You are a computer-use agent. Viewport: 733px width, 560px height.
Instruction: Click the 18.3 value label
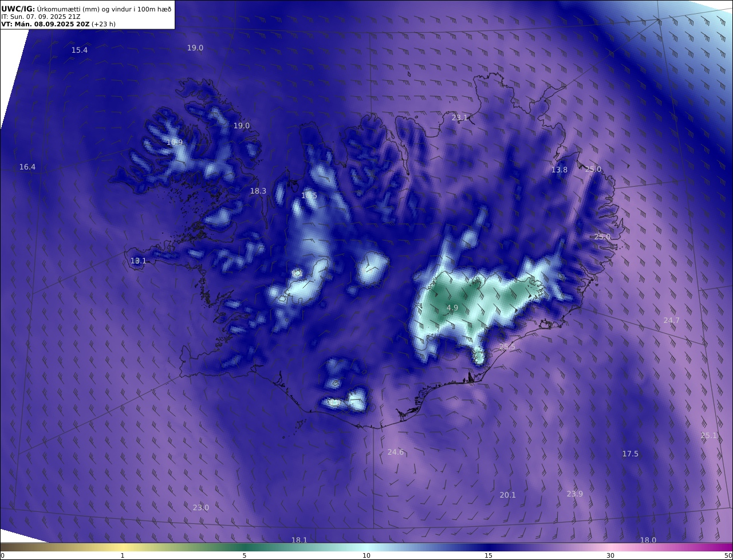tap(258, 191)
